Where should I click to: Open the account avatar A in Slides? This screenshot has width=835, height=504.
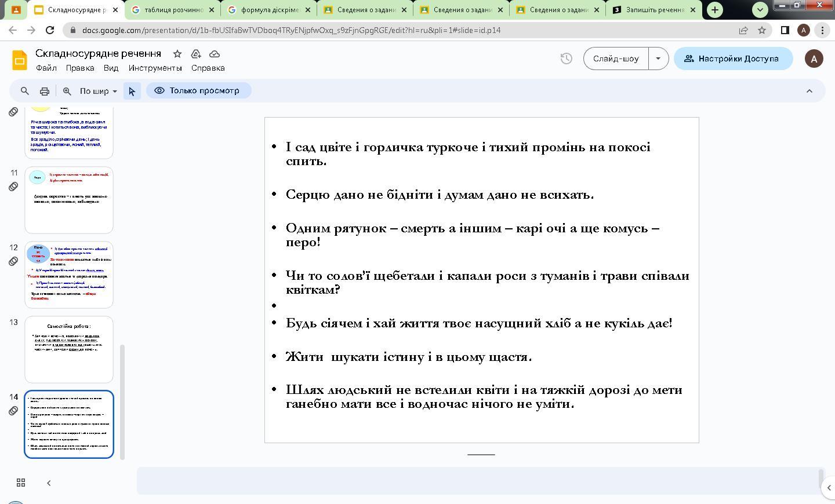(814, 59)
